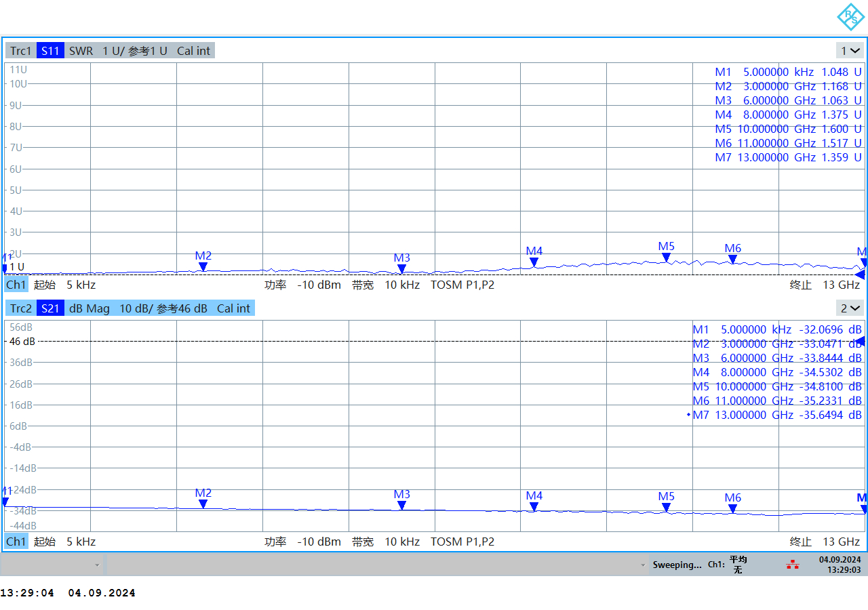Click the dB Mag format label

point(89,308)
